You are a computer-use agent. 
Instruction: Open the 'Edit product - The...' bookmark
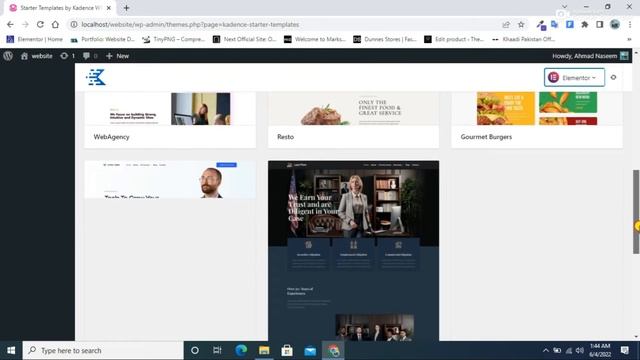point(454,39)
